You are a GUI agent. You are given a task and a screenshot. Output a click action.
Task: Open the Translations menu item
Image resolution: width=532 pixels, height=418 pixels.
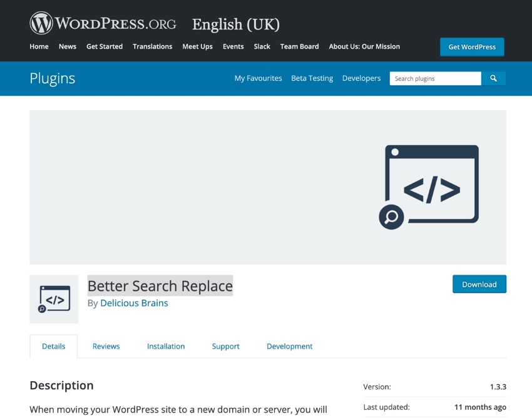pyautogui.click(x=152, y=46)
